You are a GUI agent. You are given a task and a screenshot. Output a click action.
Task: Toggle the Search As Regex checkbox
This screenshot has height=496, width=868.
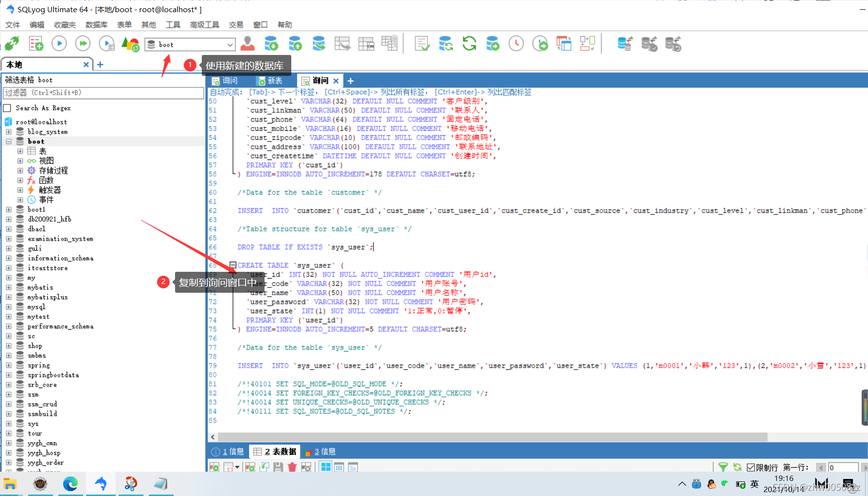tap(7, 108)
